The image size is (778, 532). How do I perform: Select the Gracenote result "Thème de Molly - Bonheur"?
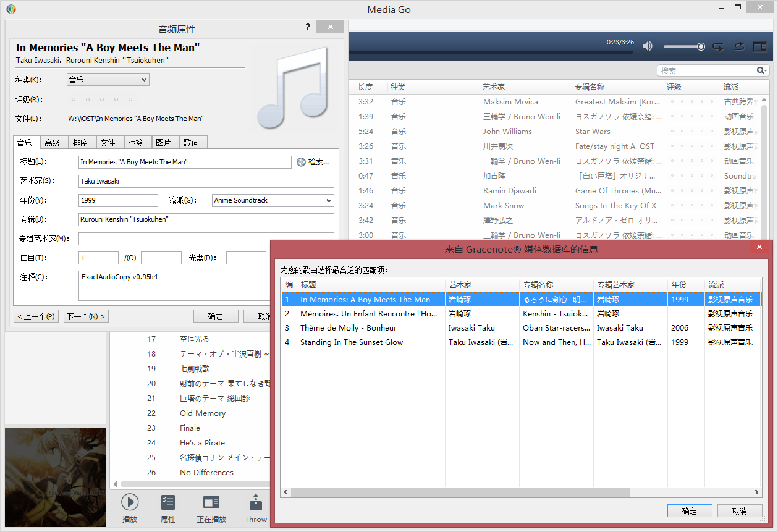coord(349,328)
